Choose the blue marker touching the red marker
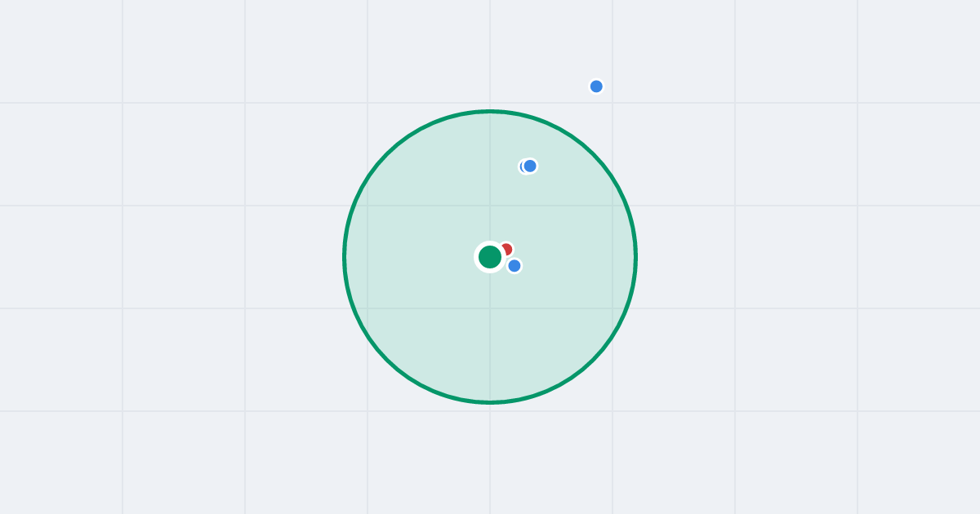The image size is (980, 514). pyautogui.click(x=514, y=265)
